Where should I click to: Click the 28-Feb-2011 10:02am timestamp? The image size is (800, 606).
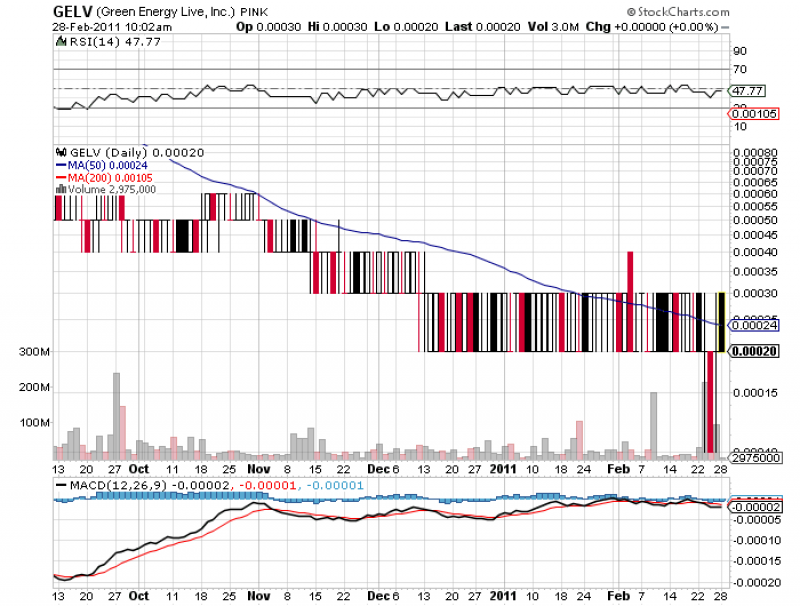112,27
